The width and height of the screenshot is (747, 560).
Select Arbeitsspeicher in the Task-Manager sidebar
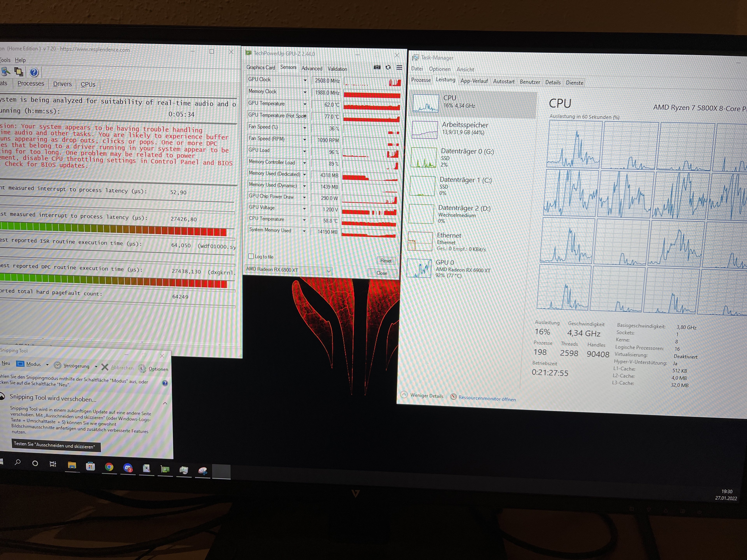click(465, 129)
